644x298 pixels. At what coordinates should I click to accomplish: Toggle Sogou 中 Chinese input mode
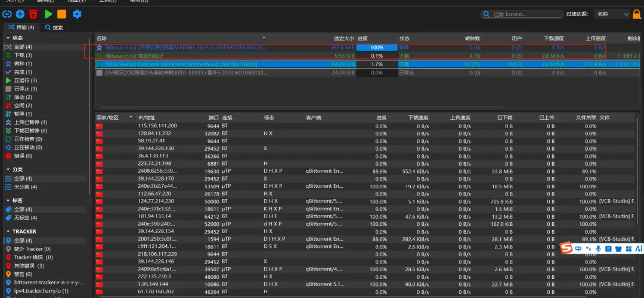578,249
